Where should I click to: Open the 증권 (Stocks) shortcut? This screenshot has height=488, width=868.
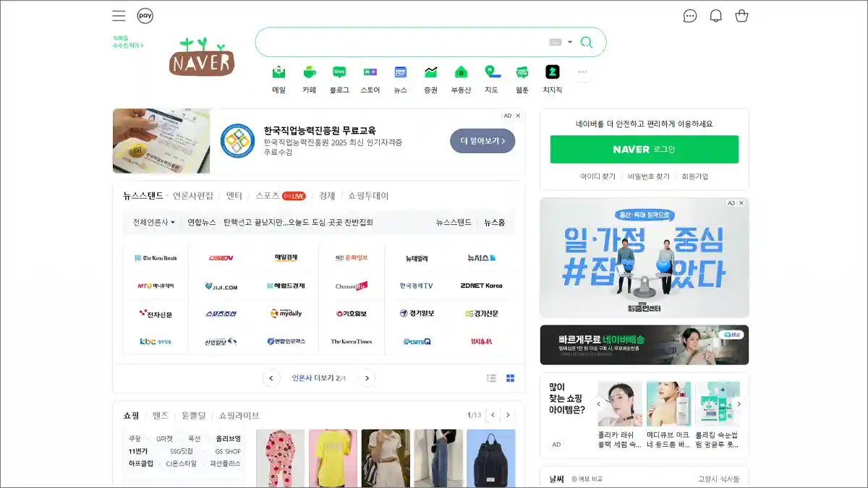431,80
